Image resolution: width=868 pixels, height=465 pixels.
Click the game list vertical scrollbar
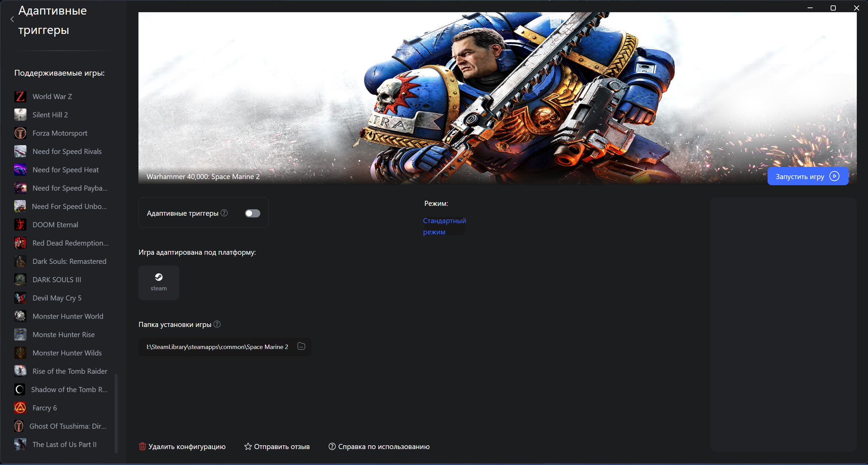pyautogui.click(x=116, y=413)
